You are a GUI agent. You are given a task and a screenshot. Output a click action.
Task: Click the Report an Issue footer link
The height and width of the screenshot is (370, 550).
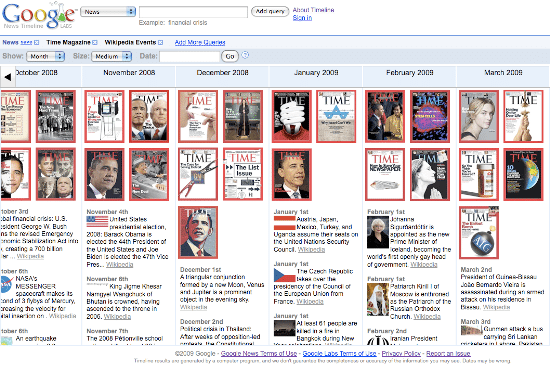click(x=448, y=354)
